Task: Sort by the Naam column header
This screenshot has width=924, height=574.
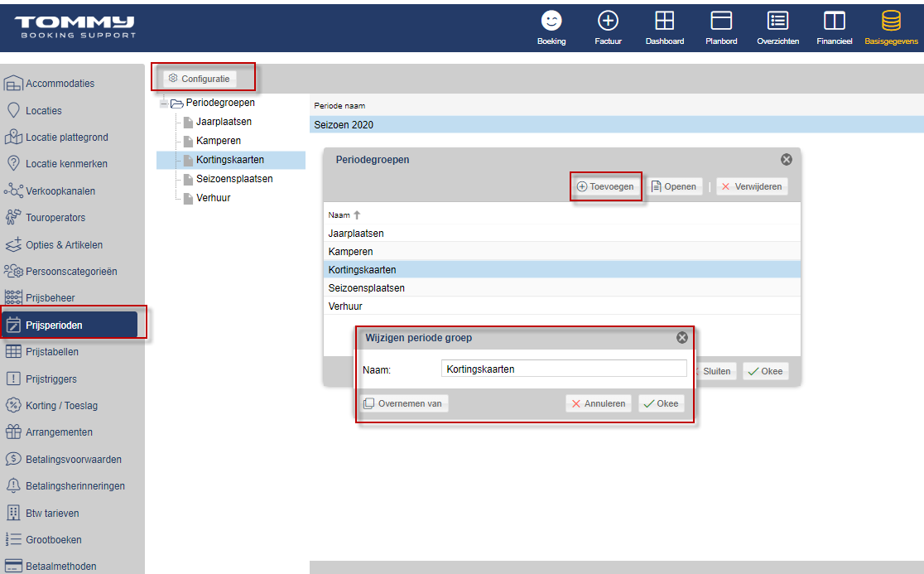Action: pos(339,215)
